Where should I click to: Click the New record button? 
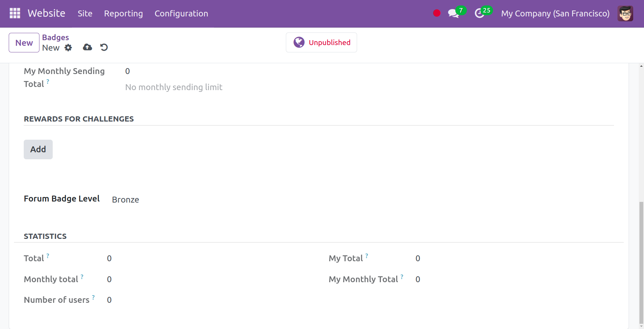24,43
